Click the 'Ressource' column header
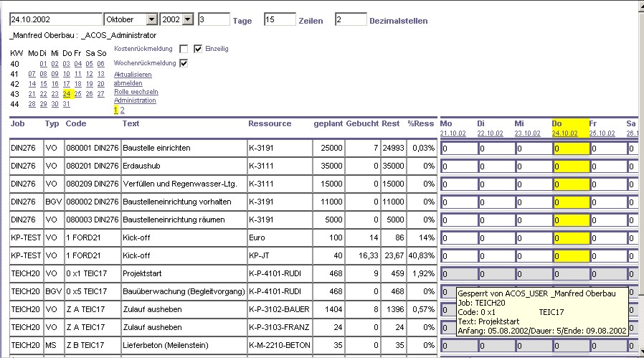The width and height of the screenshot is (644, 358). (x=270, y=123)
